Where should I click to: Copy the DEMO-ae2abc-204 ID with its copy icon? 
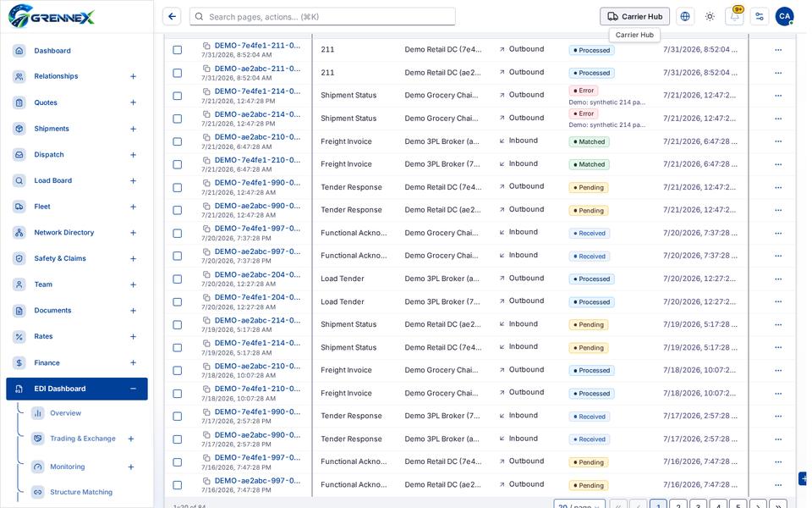click(x=206, y=274)
